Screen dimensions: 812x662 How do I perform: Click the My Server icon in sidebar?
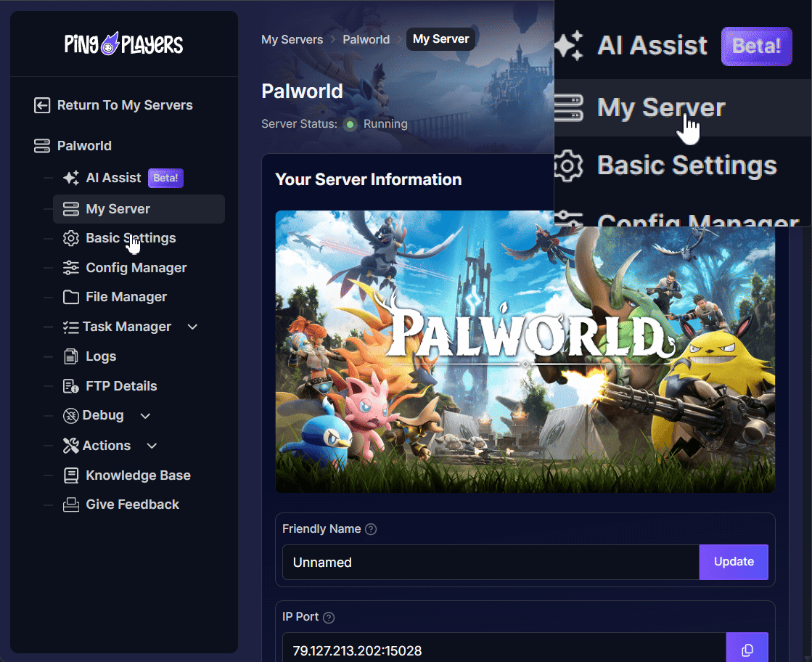[x=71, y=209]
